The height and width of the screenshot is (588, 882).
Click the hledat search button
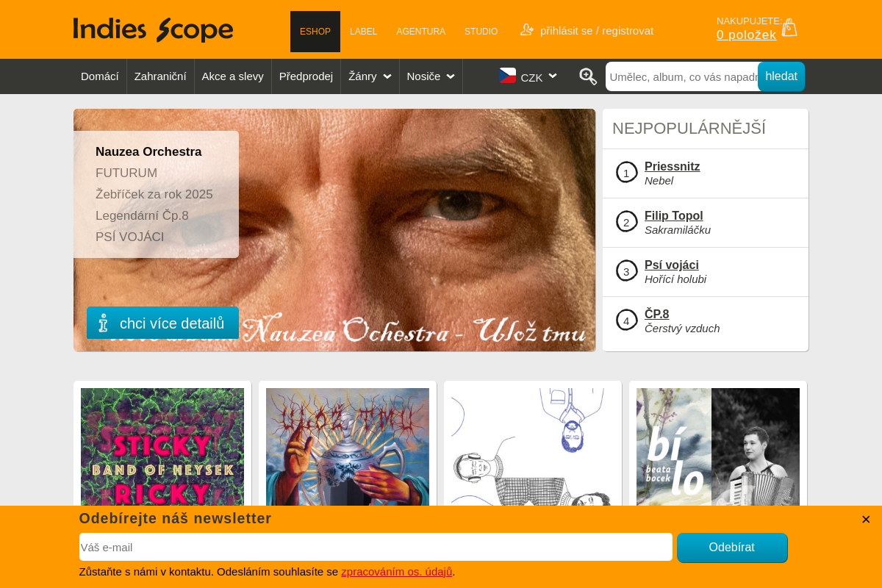click(x=781, y=76)
